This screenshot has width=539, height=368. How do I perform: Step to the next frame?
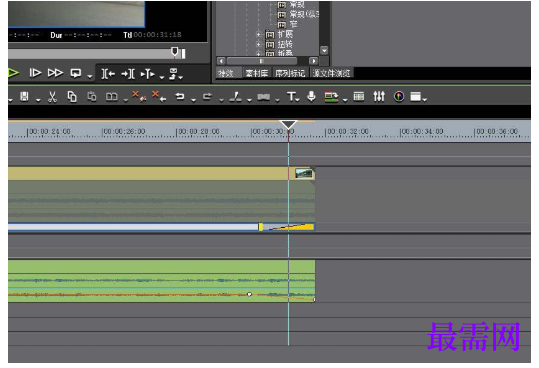click(x=35, y=73)
